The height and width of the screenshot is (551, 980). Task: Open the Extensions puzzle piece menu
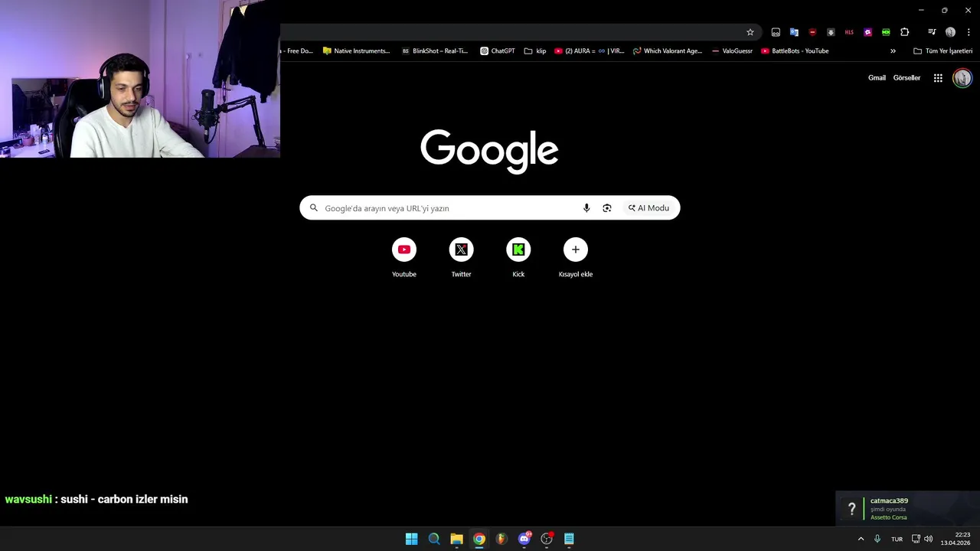[x=905, y=32]
